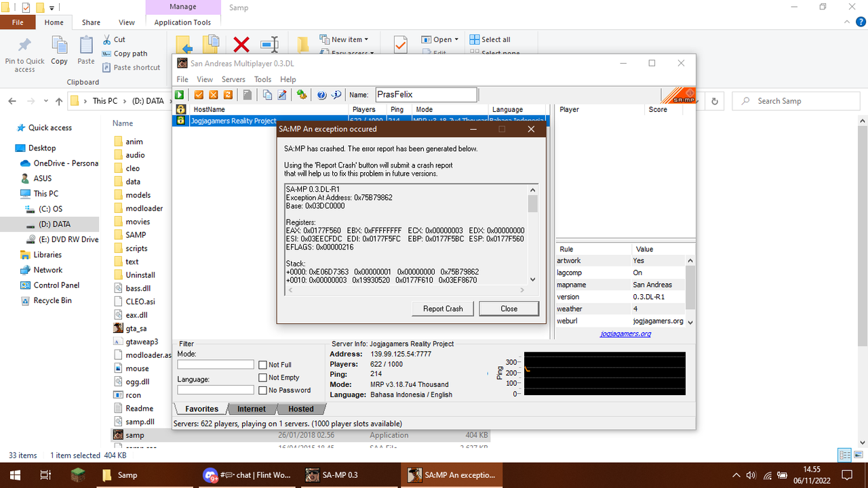Click scroll-down arrow in rules list

pyautogui.click(x=690, y=323)
